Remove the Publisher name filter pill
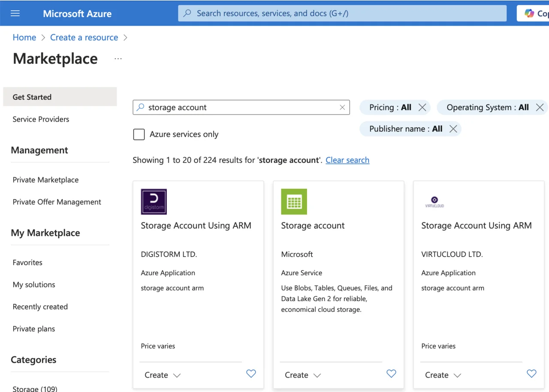The image size is (549, 392). pyautogui.click(x=453, y=129)
